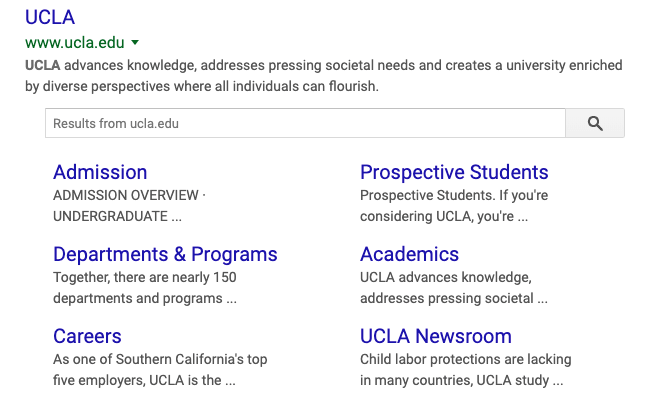Click the "ADMISSION OVERVIEW" snippet text
This screenshot has height=405, width=669.
[x=129, y=195]
